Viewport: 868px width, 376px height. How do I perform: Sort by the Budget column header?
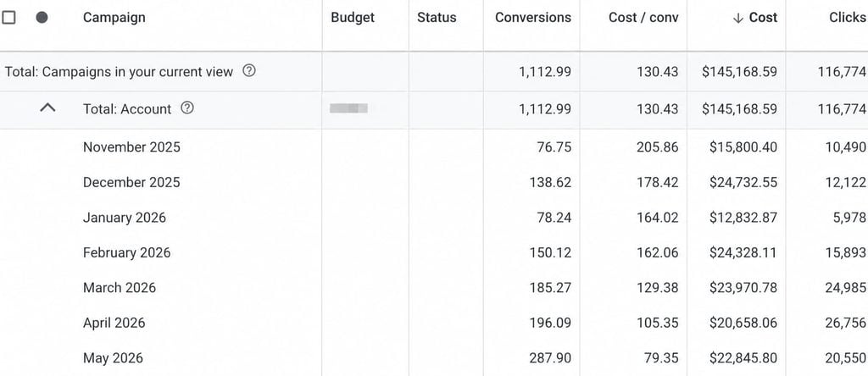pos(353,18)
